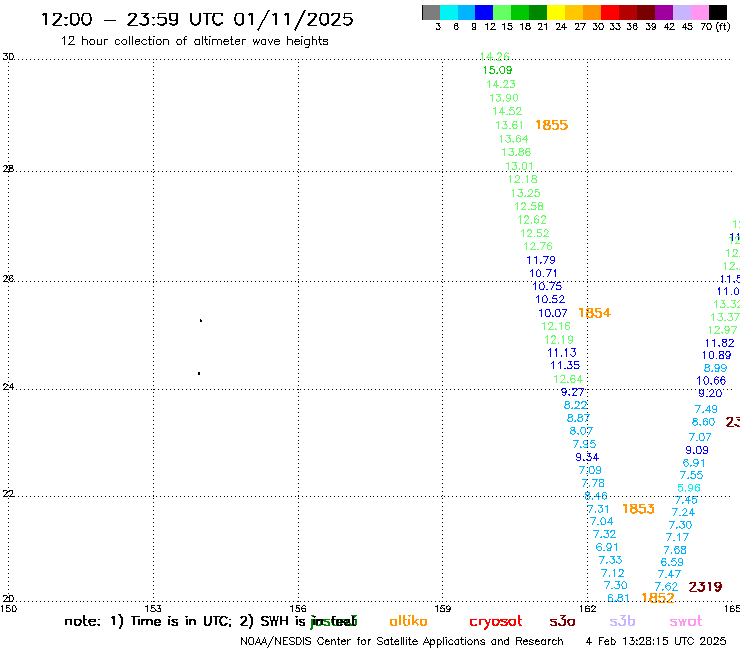This screenshot has height=650, width=740.
Task: Click the orange time label 1854
Action: (594, 313)
